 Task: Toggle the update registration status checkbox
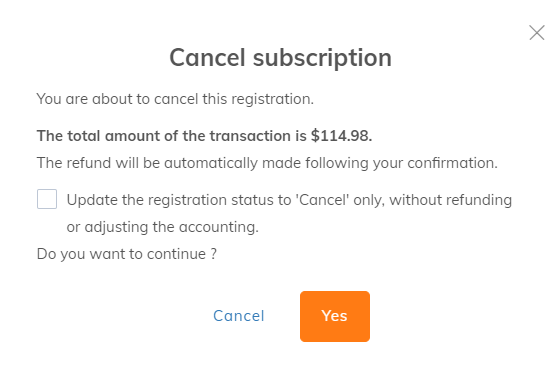pyautogui.click(x=47, y=199)
